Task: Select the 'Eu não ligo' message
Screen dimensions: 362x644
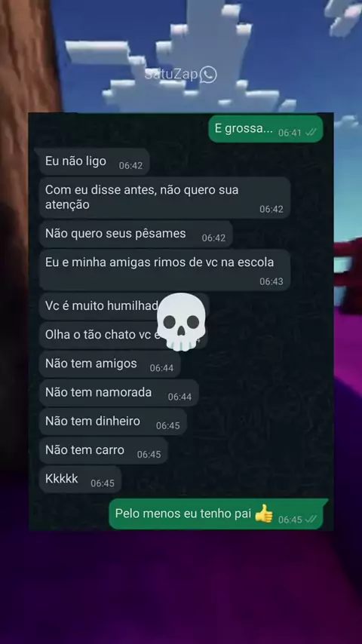Action: (x=94, y=161)
